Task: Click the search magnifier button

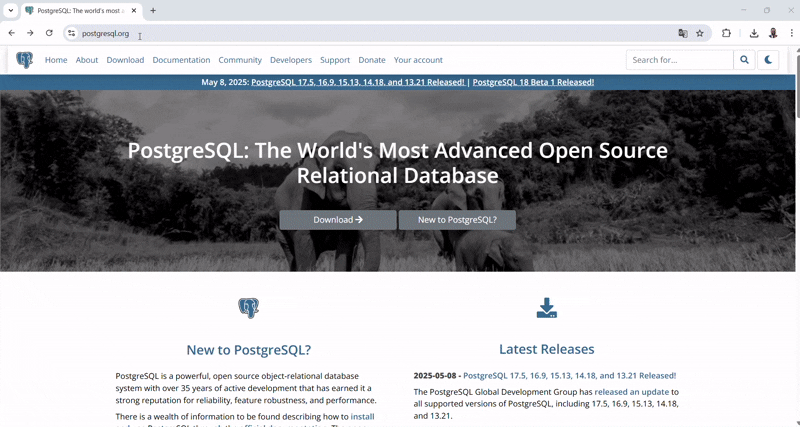Action: pyautogui.click(x=744, y=60)
